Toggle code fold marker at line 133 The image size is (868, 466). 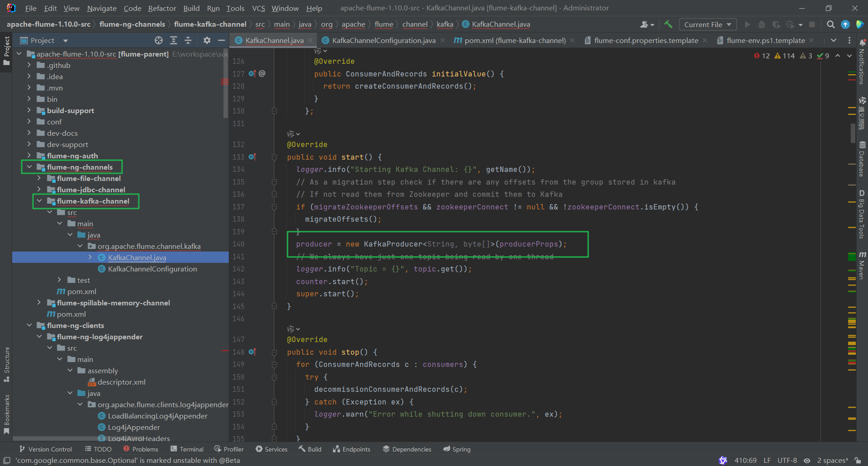click(274, 157)
